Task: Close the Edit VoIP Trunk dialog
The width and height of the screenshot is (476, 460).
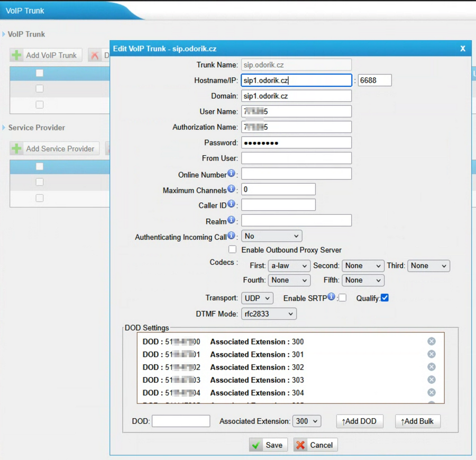Action: 463,49
